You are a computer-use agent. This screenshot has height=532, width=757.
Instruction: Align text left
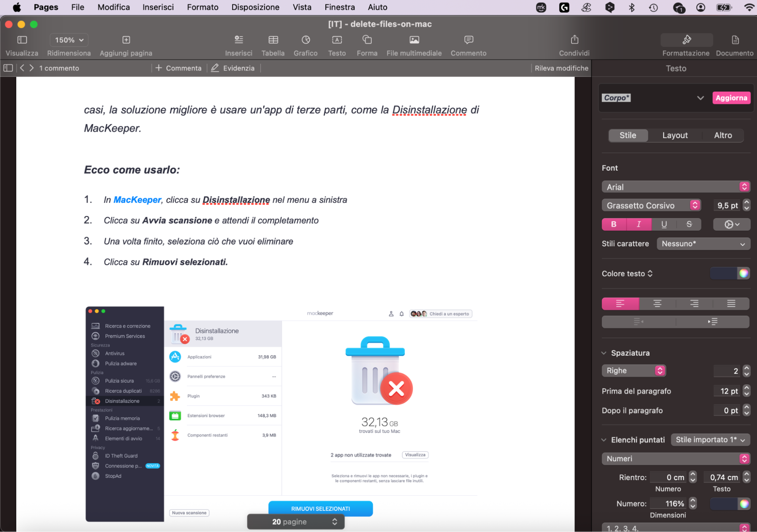(x=620, y=303)
